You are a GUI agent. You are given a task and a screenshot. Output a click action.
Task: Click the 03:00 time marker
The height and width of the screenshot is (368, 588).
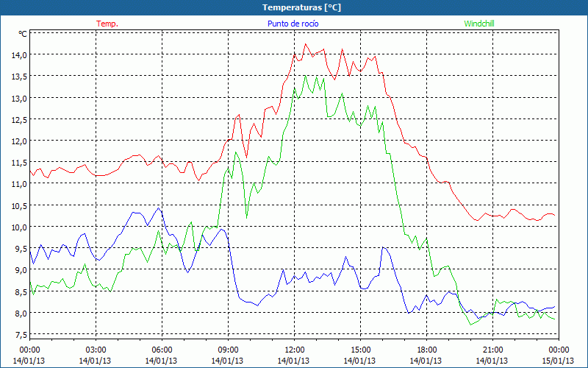tap(96, 350)
